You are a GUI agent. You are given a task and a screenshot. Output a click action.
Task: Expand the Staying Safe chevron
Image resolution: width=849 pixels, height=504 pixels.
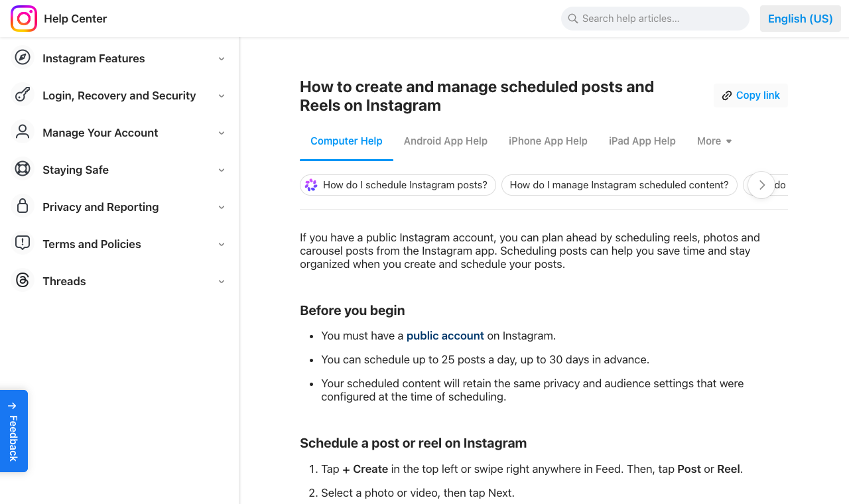[x=222, y=170]
